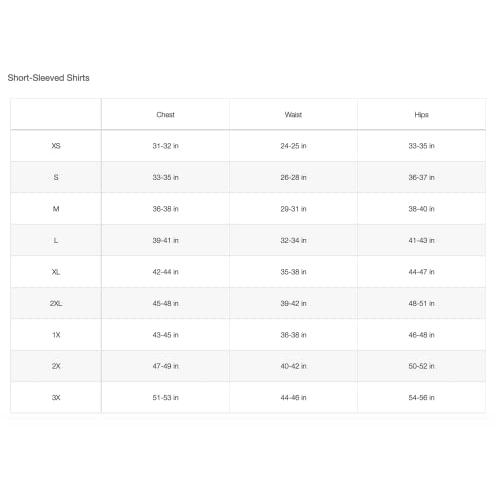Select the 24-25 in waist cell
This screenshot has height=496, width=496.
coord(293,146)
